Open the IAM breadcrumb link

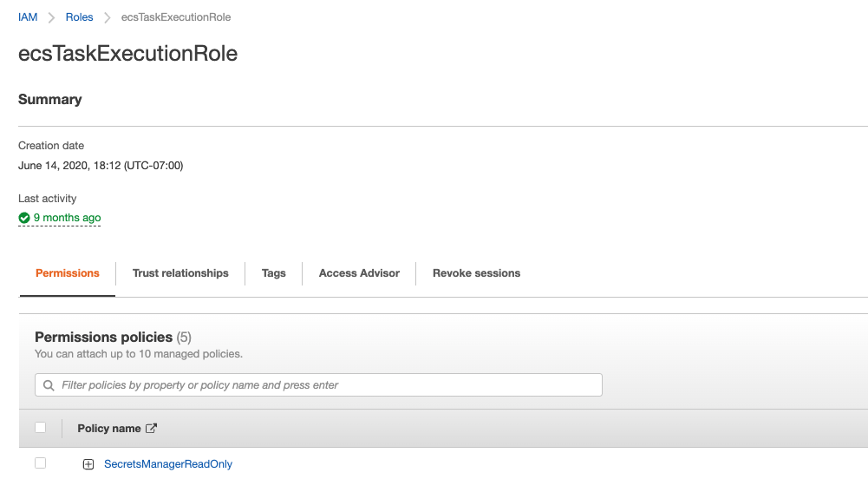coord(28,17)
